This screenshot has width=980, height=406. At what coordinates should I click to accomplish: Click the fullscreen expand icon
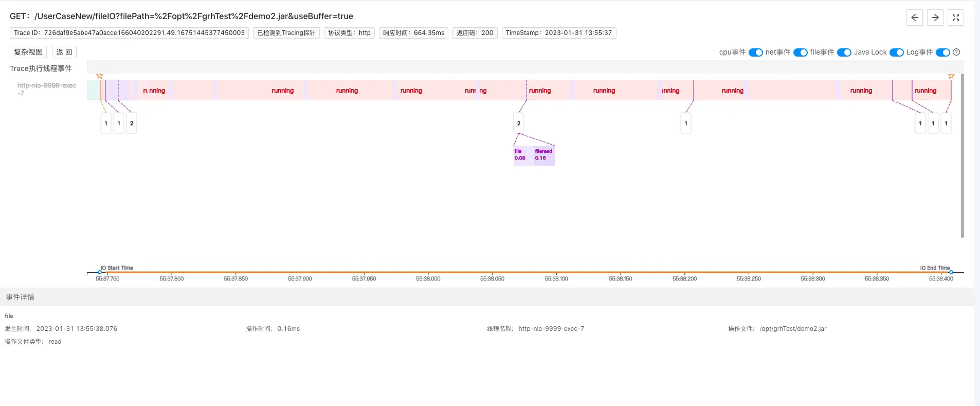(x=955, y=17)
